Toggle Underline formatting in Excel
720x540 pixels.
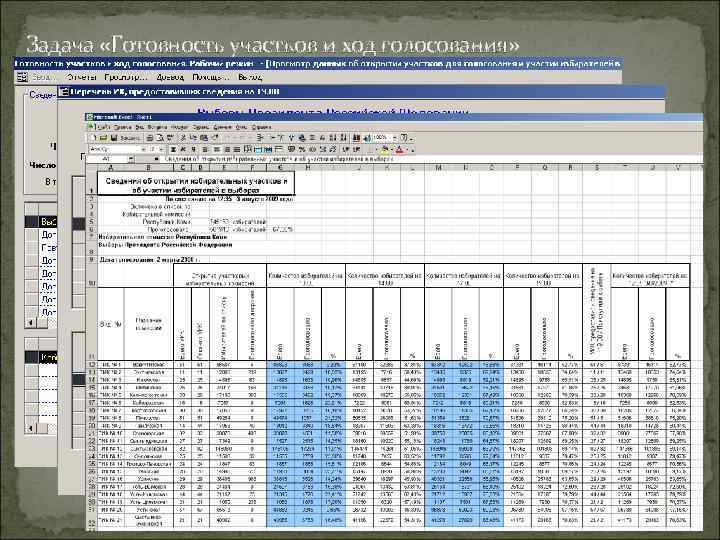tap(193, 149)
